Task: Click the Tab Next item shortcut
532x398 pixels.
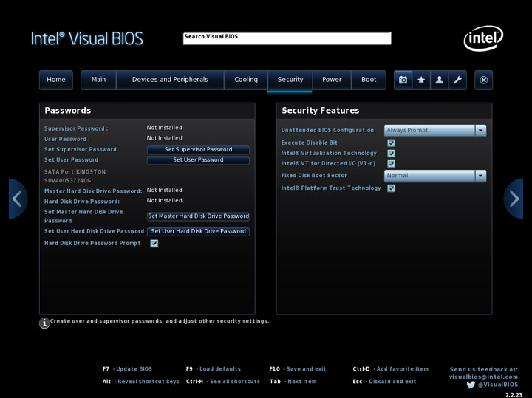Action: (293, 382)
